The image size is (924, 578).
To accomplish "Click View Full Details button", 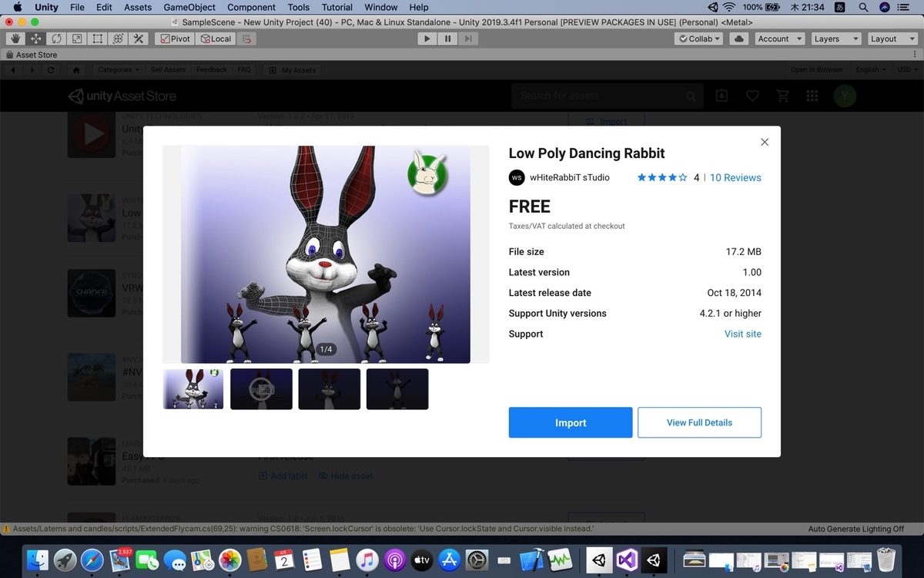I will pos(699,422).
